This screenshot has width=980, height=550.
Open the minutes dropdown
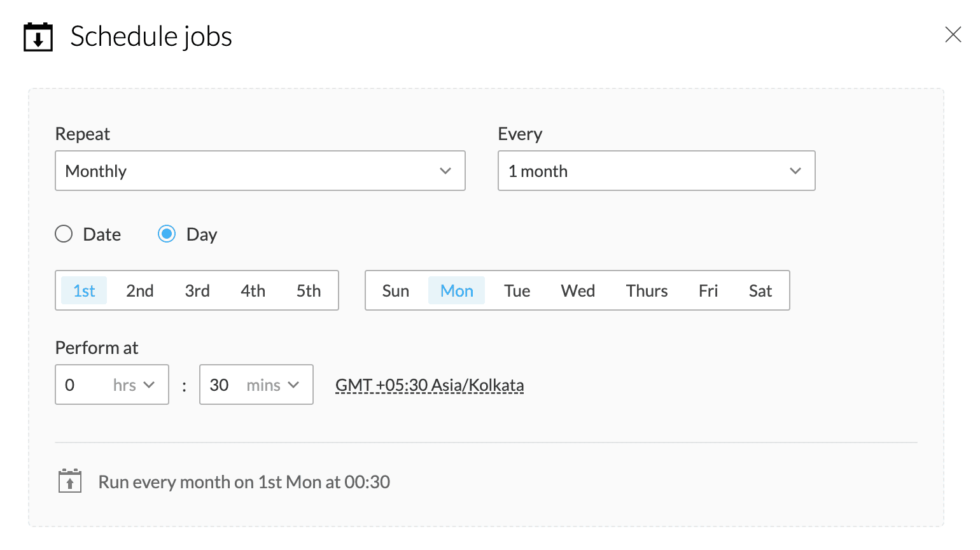256,384
